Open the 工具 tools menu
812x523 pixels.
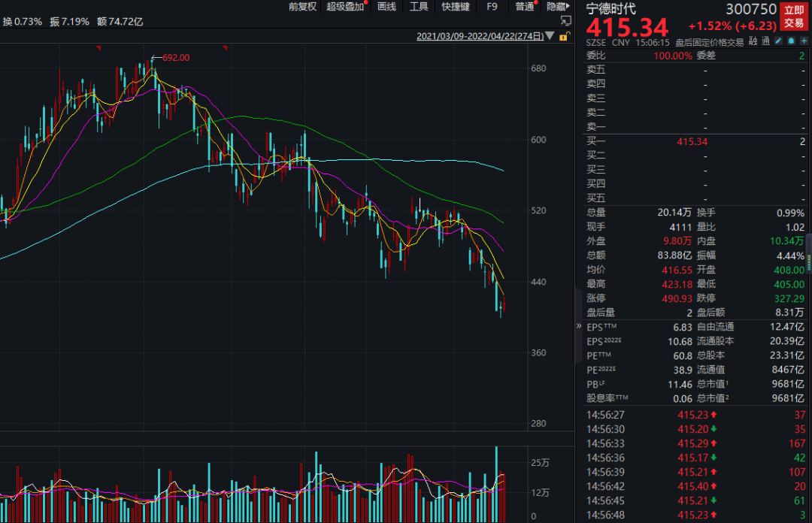pyautogui.click(x=419, y=7)
